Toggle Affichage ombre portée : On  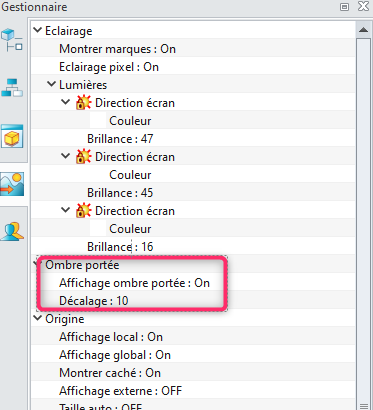coord(134,283)
